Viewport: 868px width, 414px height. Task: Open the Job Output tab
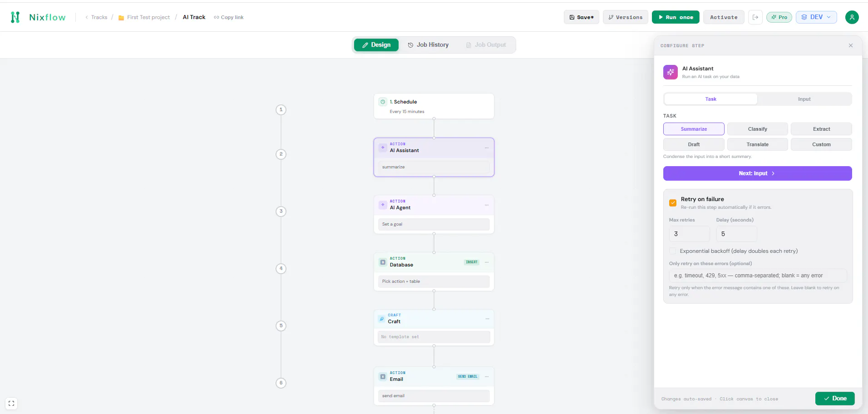(x=486, y=45)
